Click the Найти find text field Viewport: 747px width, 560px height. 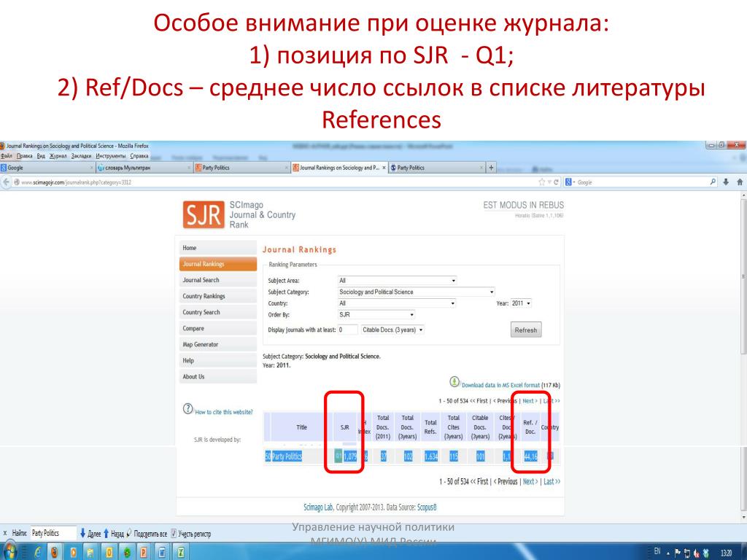coord(53,533)
